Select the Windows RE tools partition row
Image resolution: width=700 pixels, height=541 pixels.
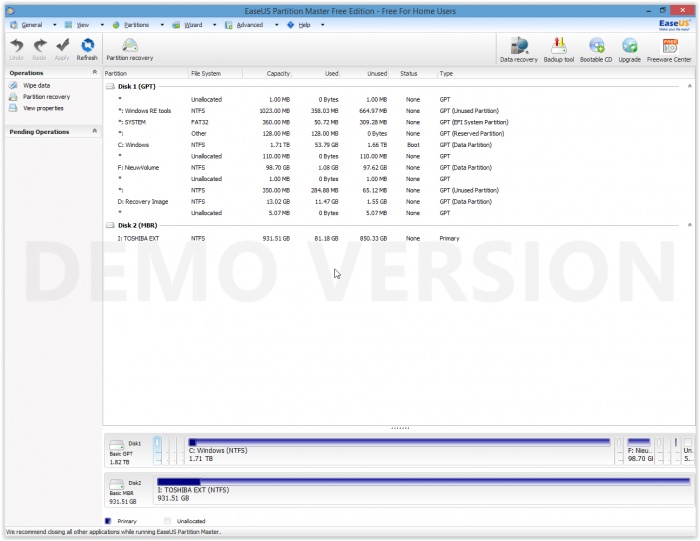399,111
